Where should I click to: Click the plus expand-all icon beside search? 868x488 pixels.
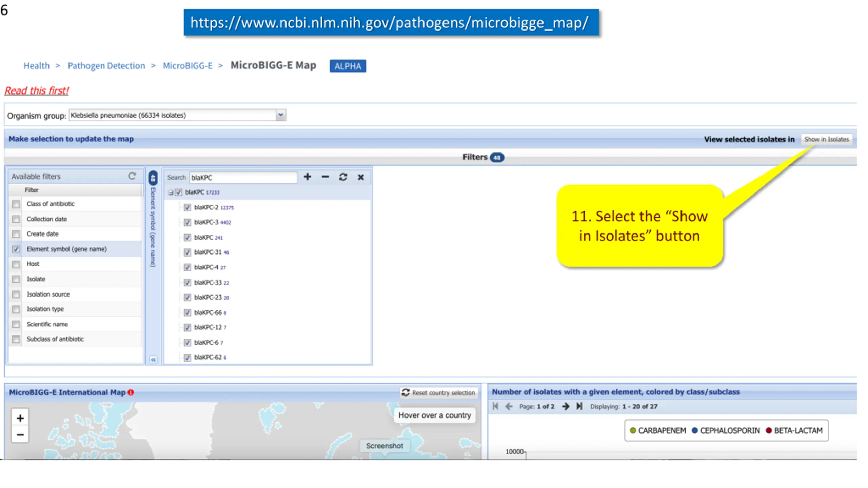point(307,177)
